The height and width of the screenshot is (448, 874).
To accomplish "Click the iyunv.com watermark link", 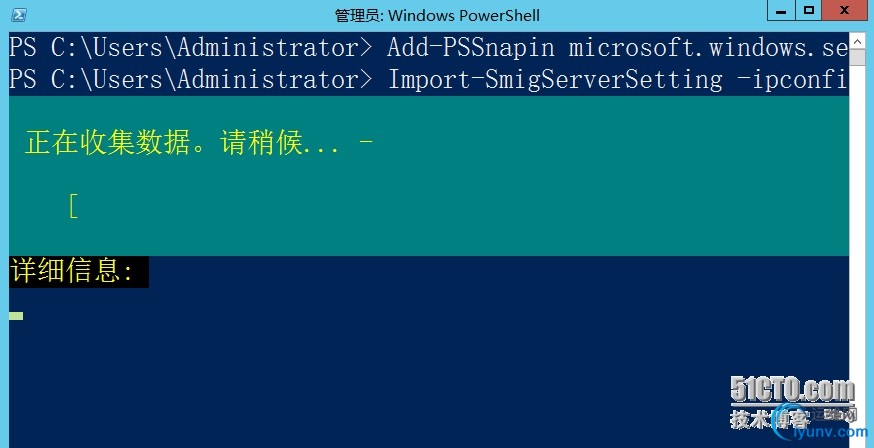I will pyautogui.click(x=828, y=432).
